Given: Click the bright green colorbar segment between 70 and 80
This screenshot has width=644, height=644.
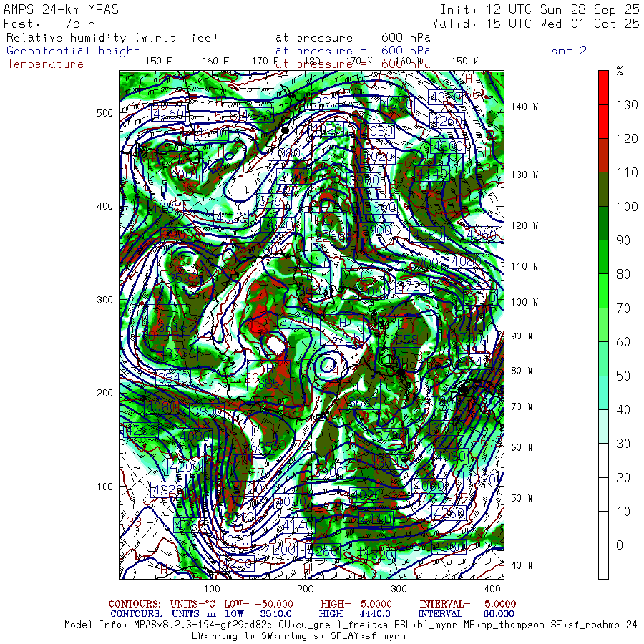Looking at the screenshot, I should coord(603,291).
